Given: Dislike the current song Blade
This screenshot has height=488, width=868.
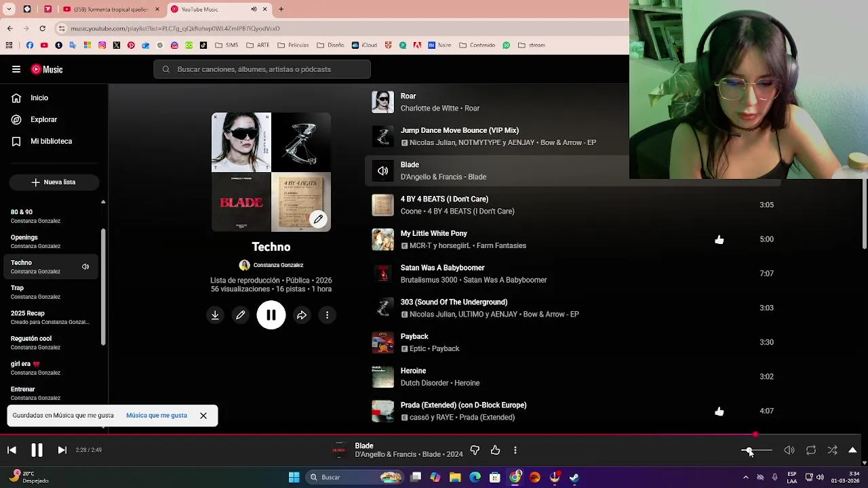Looking at the screenshot, I should pyautogui.click(x=475, y=450).
